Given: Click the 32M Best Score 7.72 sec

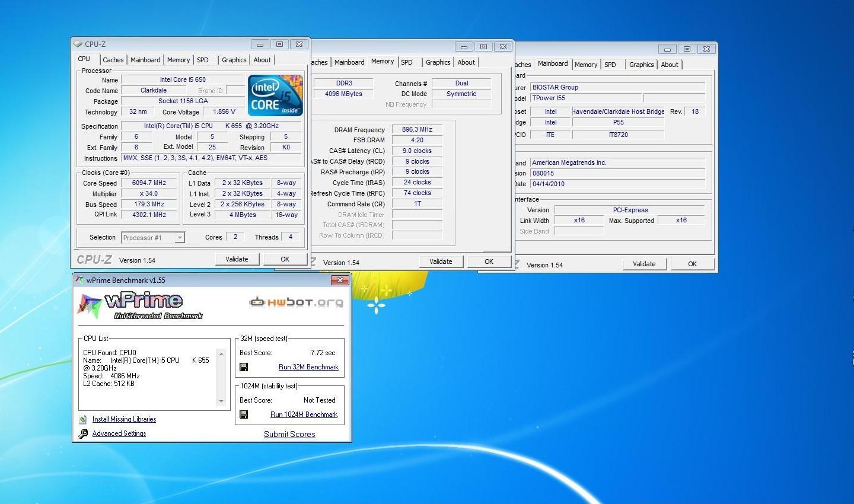Looking at the screenshot, I should pyautogui.click(x=323, y=353).
